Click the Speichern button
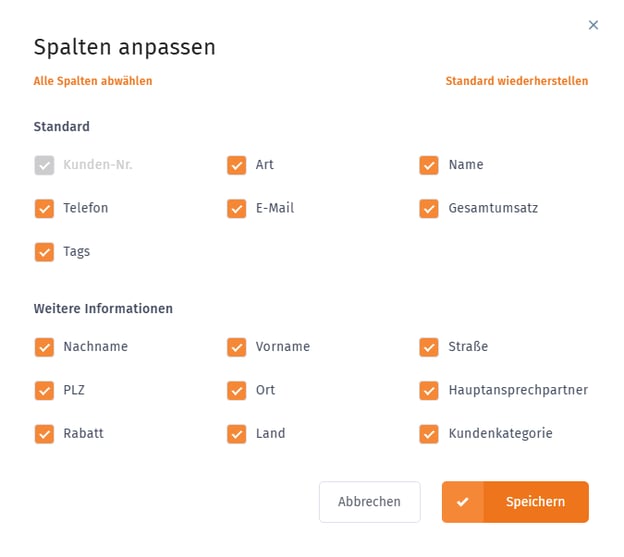624x557 pixels. [515, 502]
